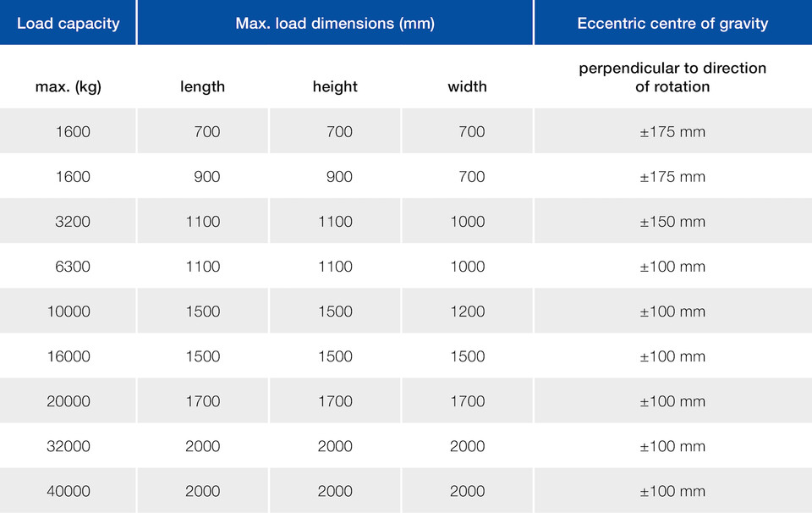Select the 1200 width cell
Viewport: 812px width, 513px height.
point(467,312)
